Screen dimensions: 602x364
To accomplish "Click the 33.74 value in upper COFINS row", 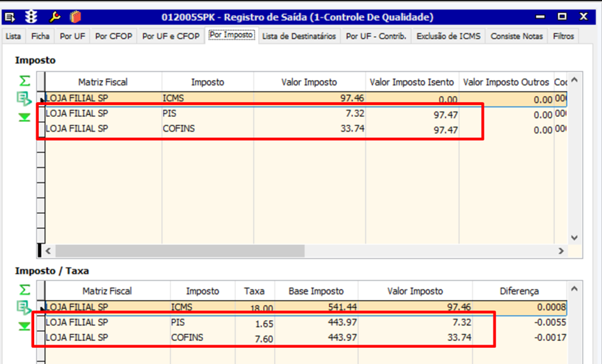I will point(352,128).
